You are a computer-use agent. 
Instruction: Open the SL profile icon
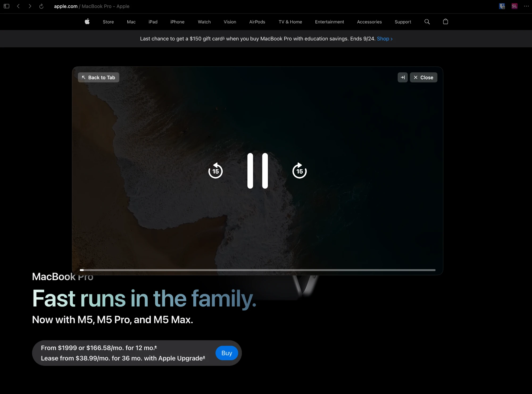click(x=514, y=6)
